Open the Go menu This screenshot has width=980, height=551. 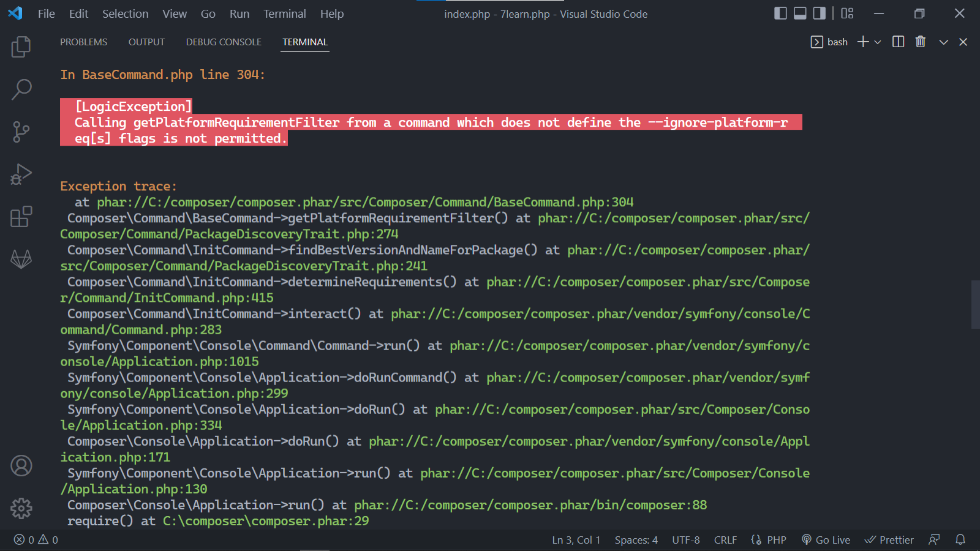(208, 13)
